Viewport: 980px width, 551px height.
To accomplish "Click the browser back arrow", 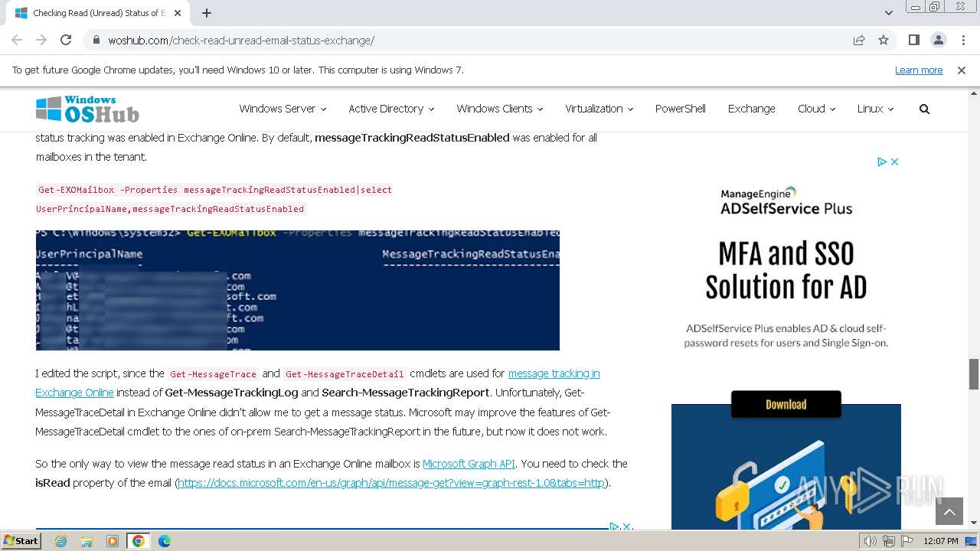I will 17,40.
